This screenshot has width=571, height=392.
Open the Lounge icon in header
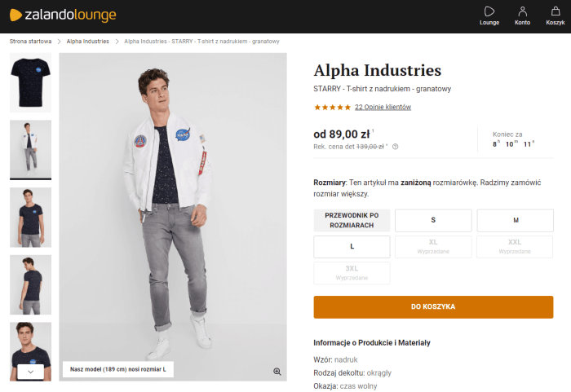pyautogui.click(x=489, y=11)
